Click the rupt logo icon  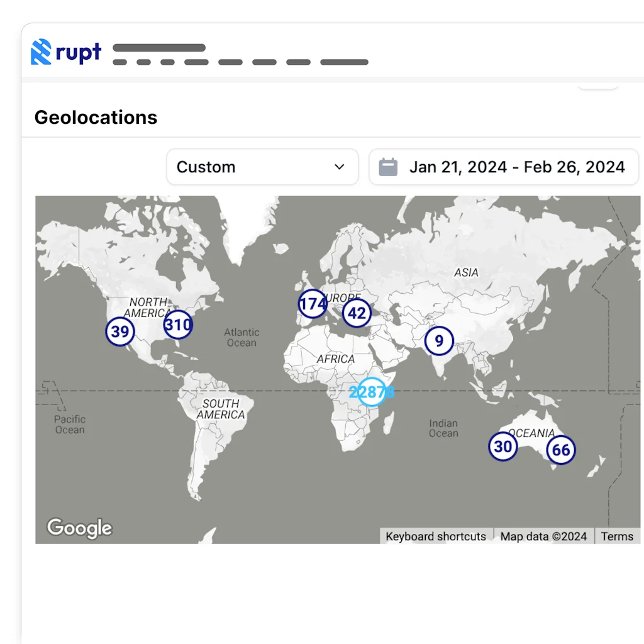(x=41, y=52)
